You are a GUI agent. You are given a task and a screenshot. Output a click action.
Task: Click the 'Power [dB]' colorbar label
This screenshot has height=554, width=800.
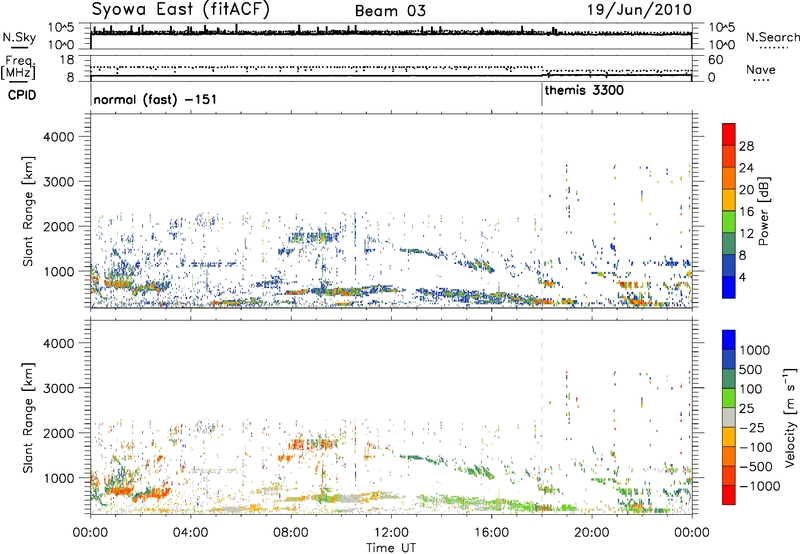tap(763, 211)
